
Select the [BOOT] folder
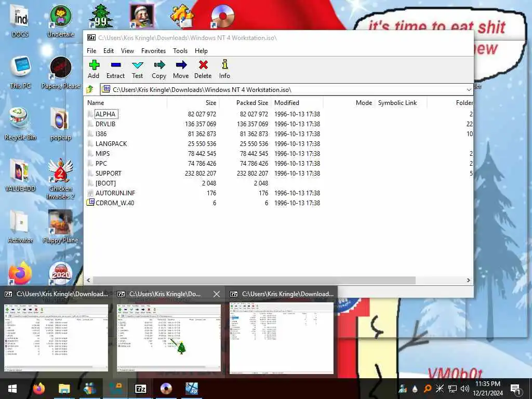[x=105, y=183]
